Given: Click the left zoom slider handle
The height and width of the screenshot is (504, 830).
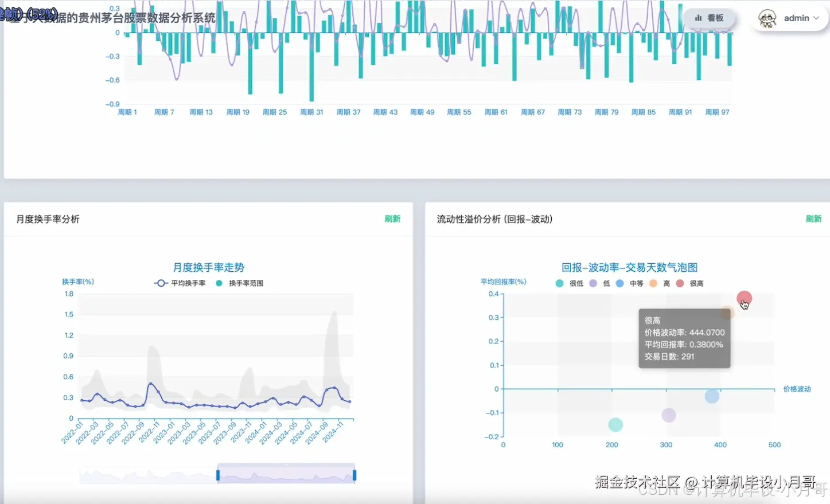Looking at the screenshot, I should click(218, 475).
